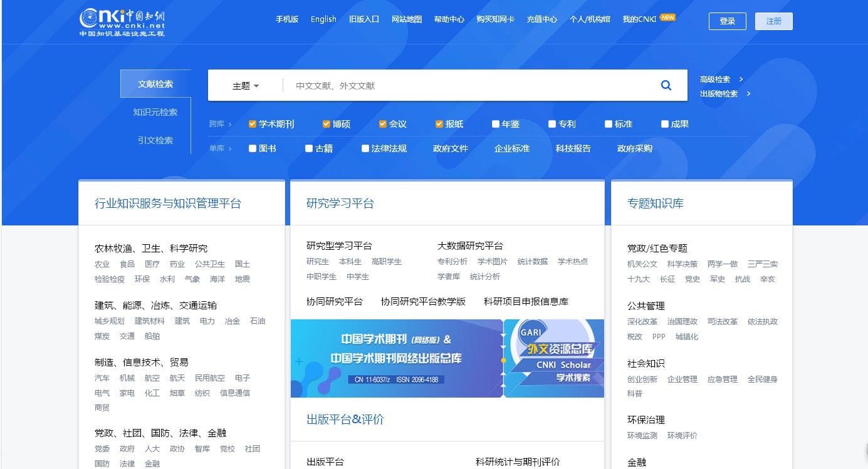Click the magnifier search icon
The width and height of the screenshot is (868, 469).
pos(666,85)
